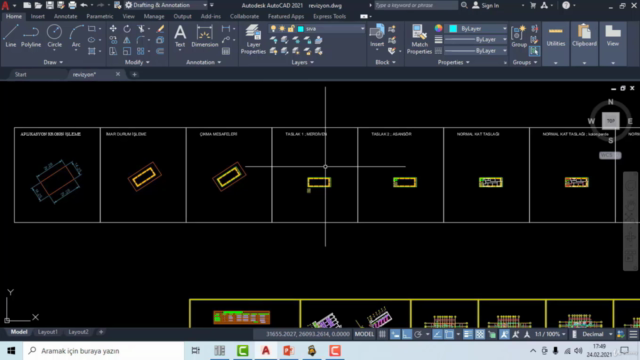This screenshot has width=640, height=360.
Task: Switch to the Start file tab
Action: click(20, 74)
